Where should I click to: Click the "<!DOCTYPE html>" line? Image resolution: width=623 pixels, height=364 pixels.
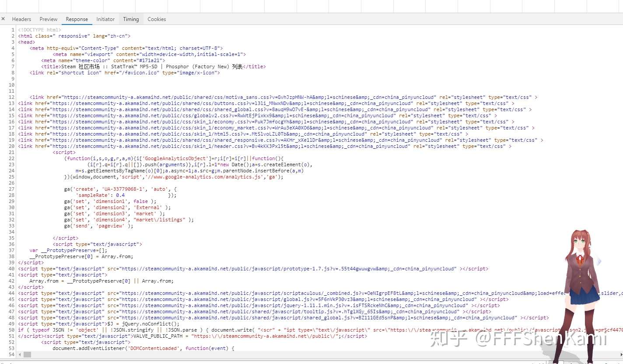39,30
